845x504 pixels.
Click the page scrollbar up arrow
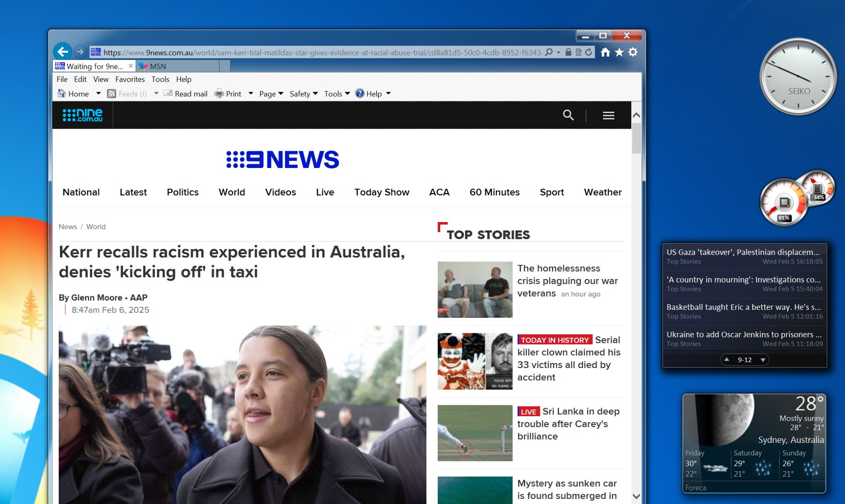(x=636, y=115)
